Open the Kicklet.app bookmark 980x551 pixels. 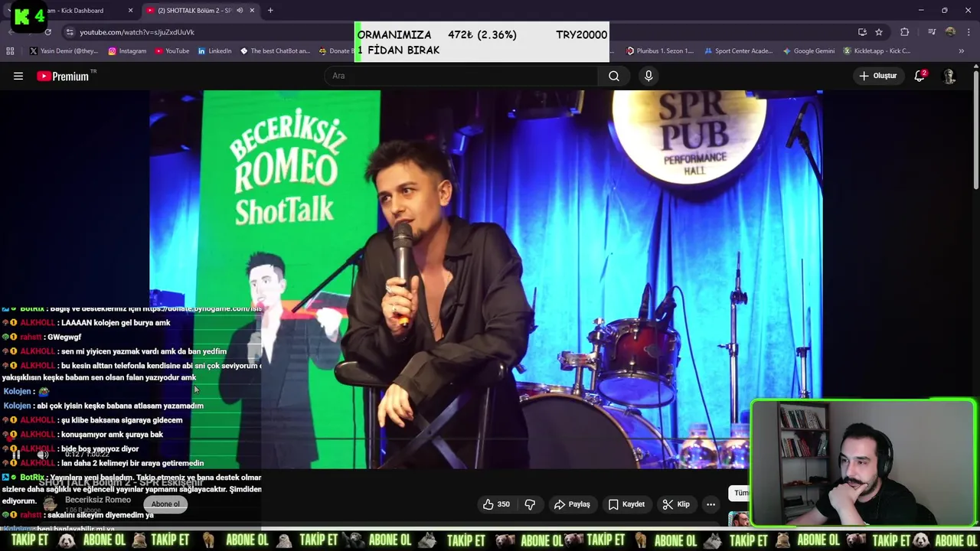coord(877,51)
